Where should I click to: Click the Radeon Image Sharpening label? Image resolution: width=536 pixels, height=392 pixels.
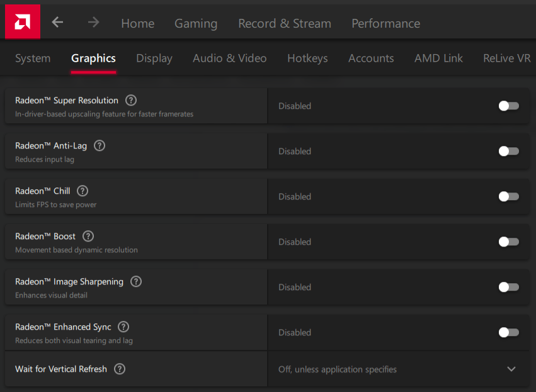69,282
